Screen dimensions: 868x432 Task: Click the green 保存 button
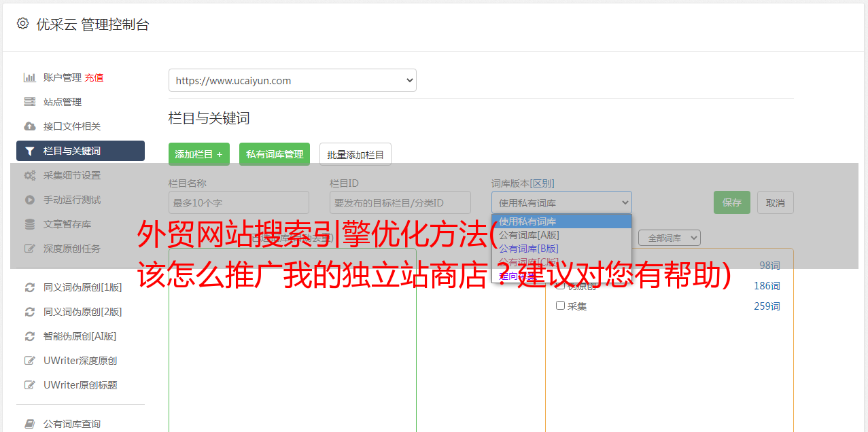pyautogui.click(x=732, y=202)
